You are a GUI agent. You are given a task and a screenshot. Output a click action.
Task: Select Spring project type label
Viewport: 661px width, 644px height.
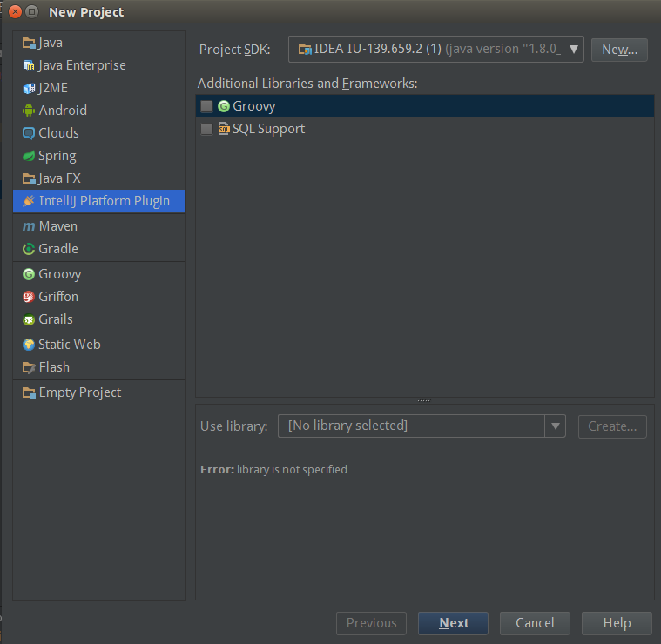[57, 157]
